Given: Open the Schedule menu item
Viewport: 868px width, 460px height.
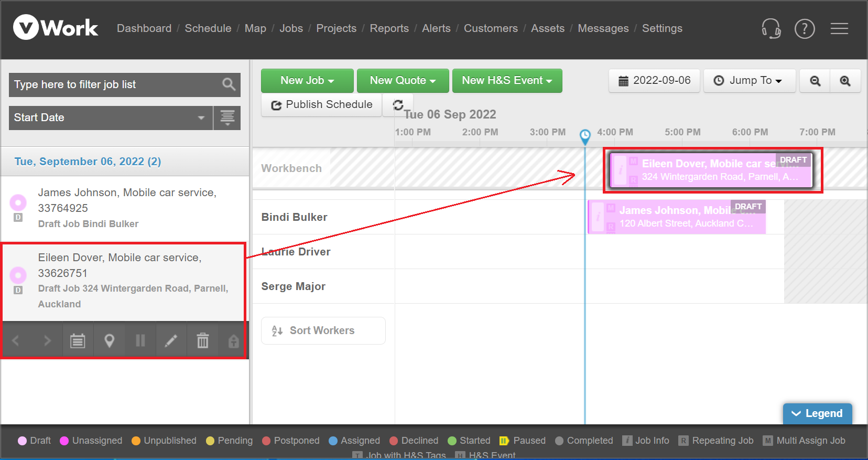Looking at the screenshot, I should [x=208, y=28].
